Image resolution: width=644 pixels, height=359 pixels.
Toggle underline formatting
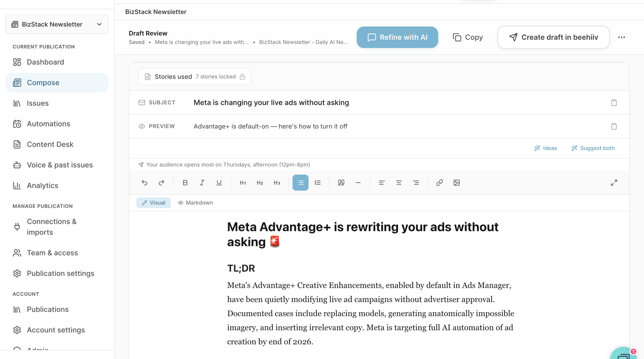219,182
